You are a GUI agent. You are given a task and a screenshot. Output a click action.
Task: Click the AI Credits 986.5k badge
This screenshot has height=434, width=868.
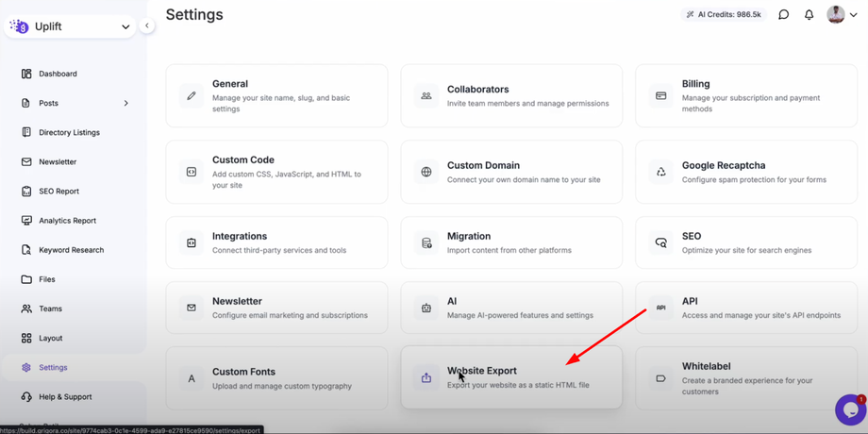(x=724, y=15)
